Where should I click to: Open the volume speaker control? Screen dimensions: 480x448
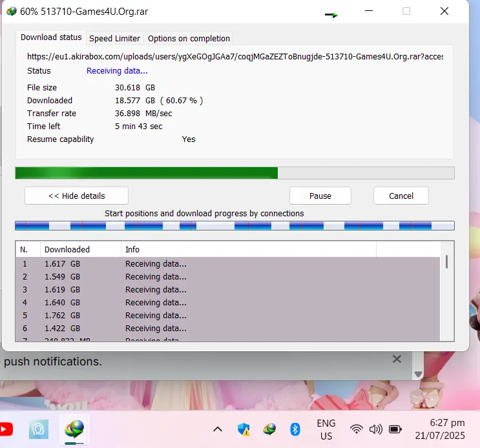(375, 429)
